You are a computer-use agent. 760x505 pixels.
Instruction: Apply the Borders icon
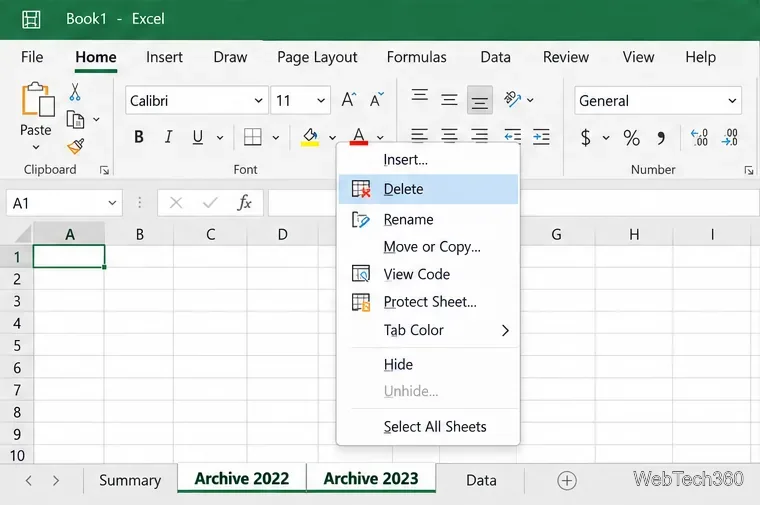(x=253, y=137)
